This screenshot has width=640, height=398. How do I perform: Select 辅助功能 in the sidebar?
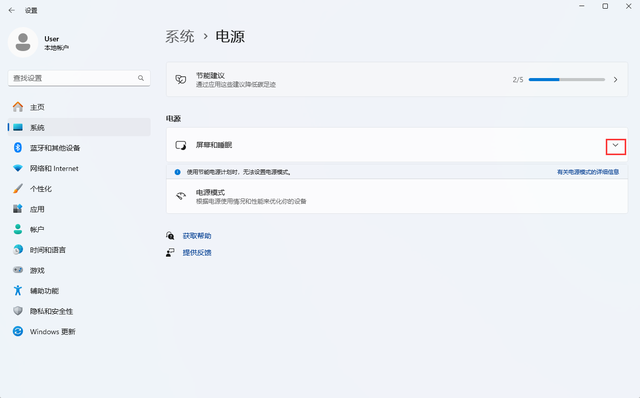tap(79, 291)
